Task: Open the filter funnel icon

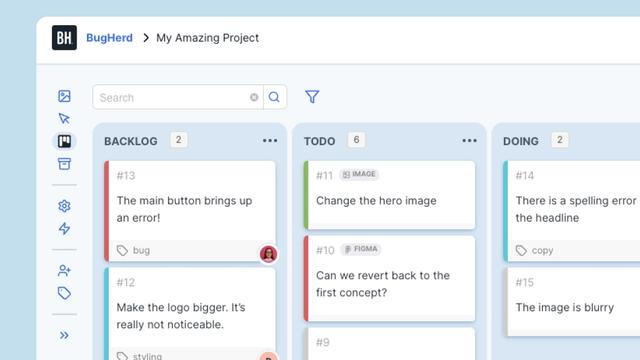Action: [x=312, y=97]
